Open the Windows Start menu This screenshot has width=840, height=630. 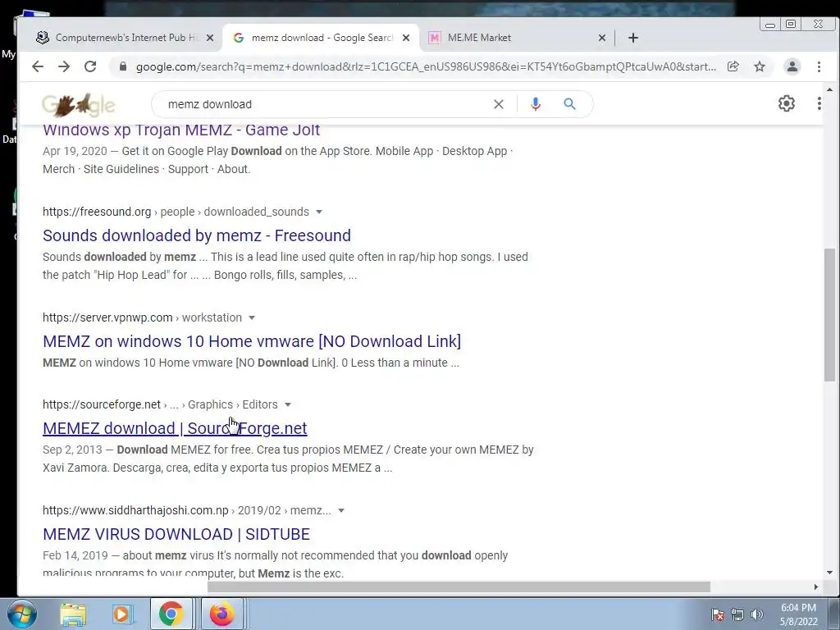(22, 614)
